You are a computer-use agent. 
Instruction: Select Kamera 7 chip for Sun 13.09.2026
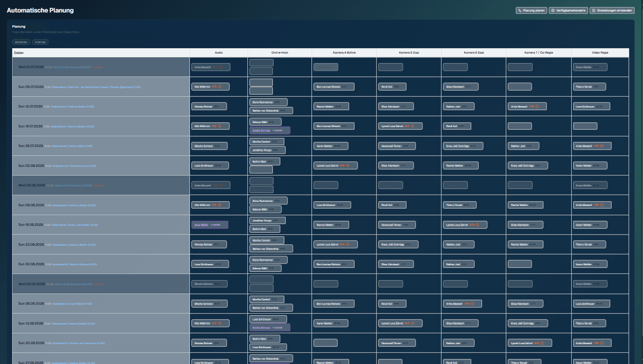[x=528, y=323]
